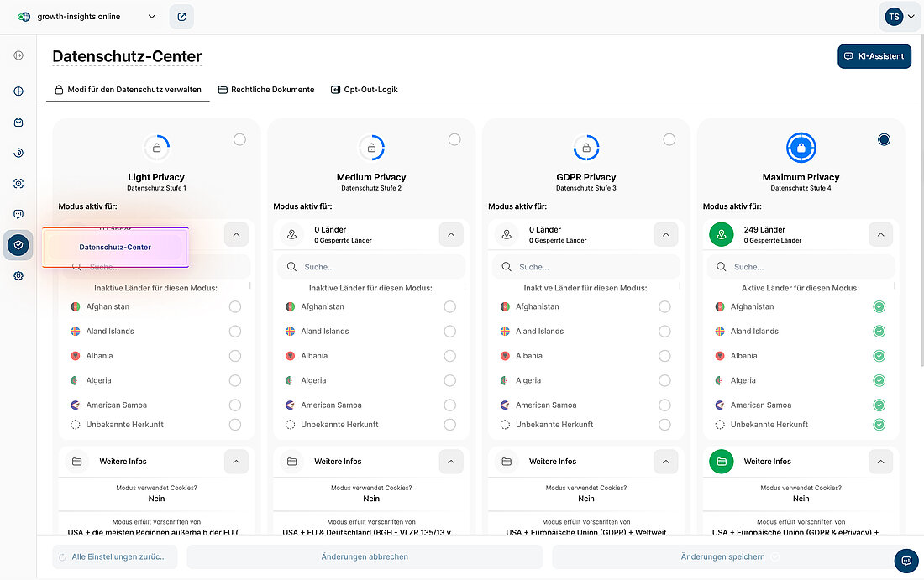
Task: Click the target scan icon in the sidebar
Action: [x=18, y=183]
